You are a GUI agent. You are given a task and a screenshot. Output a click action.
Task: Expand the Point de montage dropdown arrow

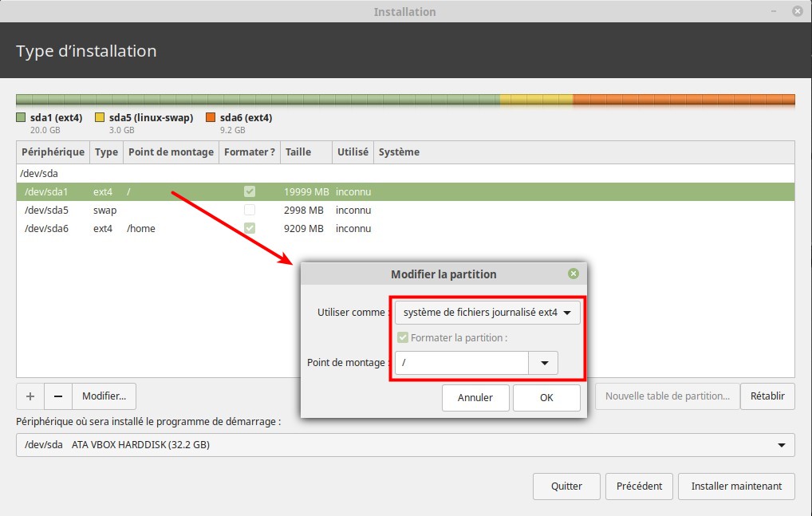point(544,363)
